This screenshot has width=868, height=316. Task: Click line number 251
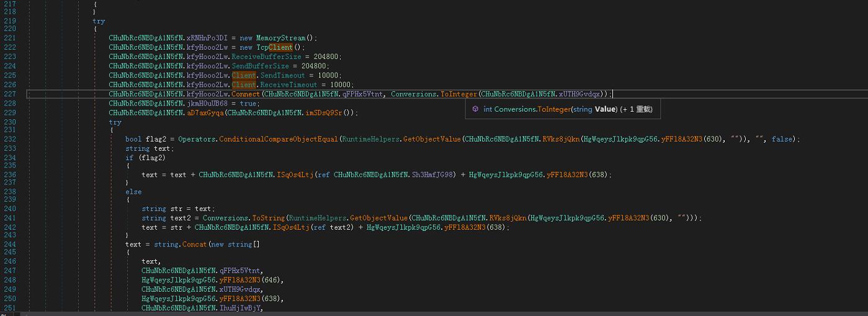pyautogui.click(x=9, y=307)
